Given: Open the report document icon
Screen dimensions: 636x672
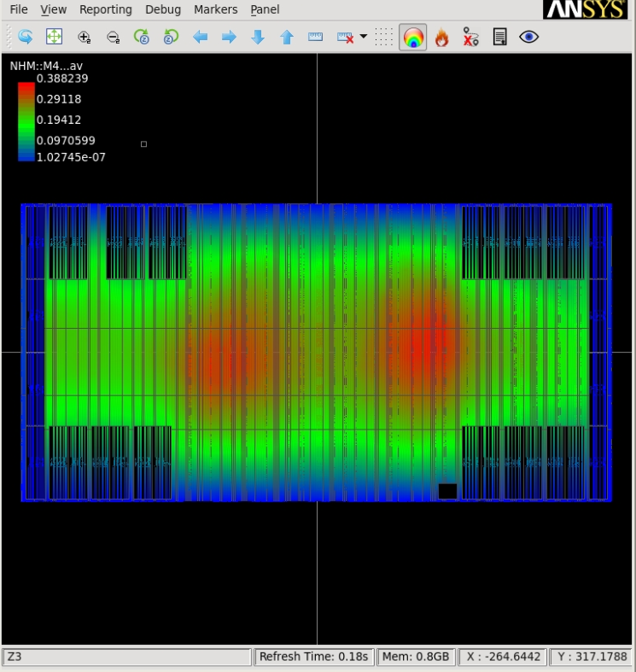Looking at the screenshot, I should (x=500, y=37).
